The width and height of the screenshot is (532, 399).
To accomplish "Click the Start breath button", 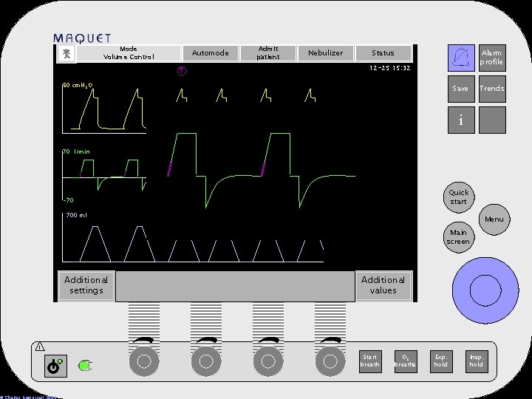I will point(370,361).
